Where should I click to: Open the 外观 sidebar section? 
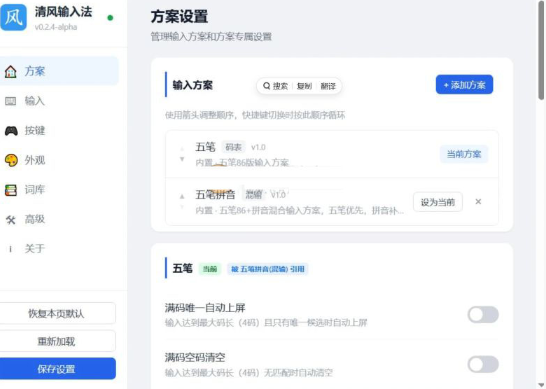(59, 160)
